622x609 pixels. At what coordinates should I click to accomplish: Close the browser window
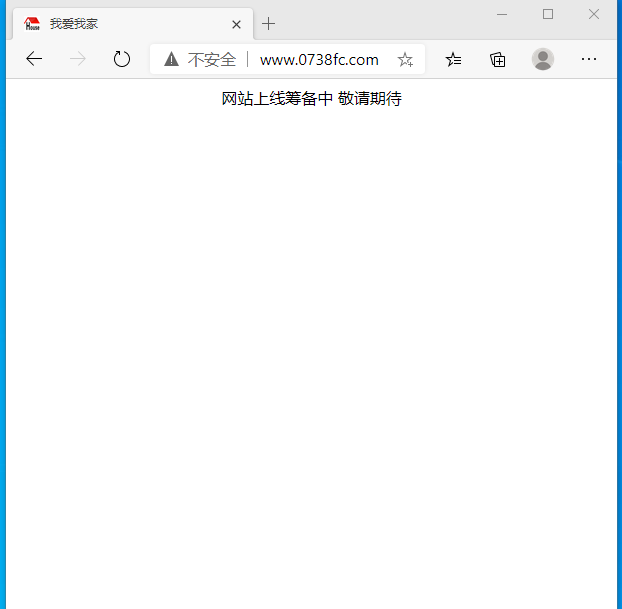[x=594, y=14]
